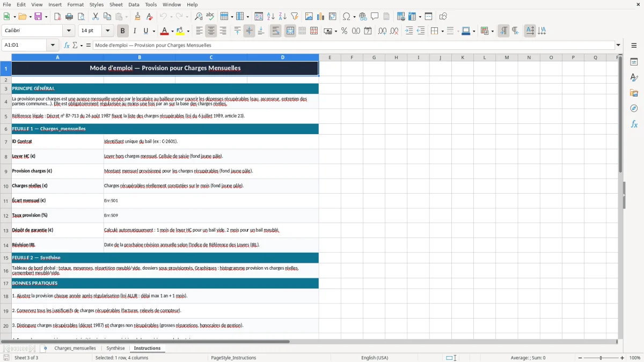This screenshot has width=644, height=362.
Task: Open the Data menu
Action: coord(134,4)
